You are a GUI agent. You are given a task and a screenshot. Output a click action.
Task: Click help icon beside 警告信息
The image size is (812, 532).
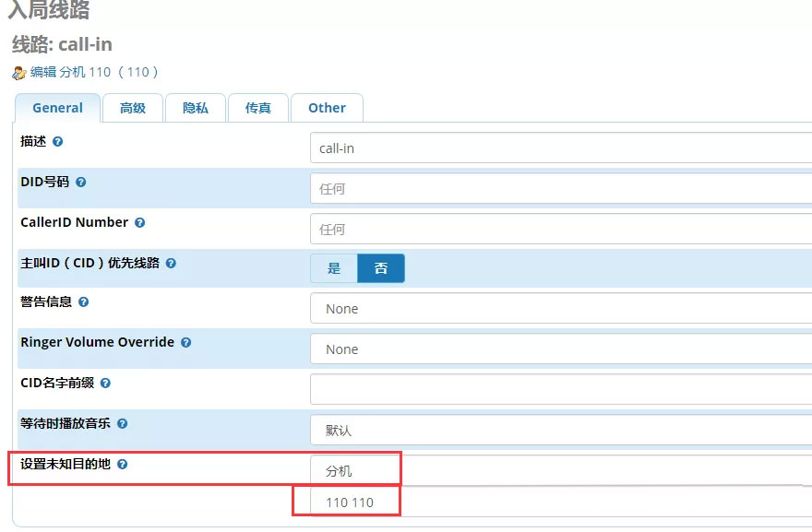(84, 302)
